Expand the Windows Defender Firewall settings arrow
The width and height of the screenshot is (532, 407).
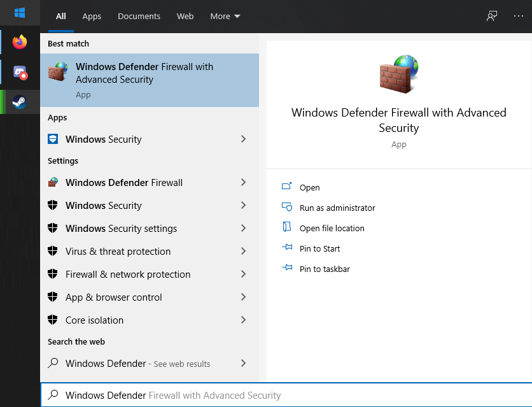click(243, 183)
